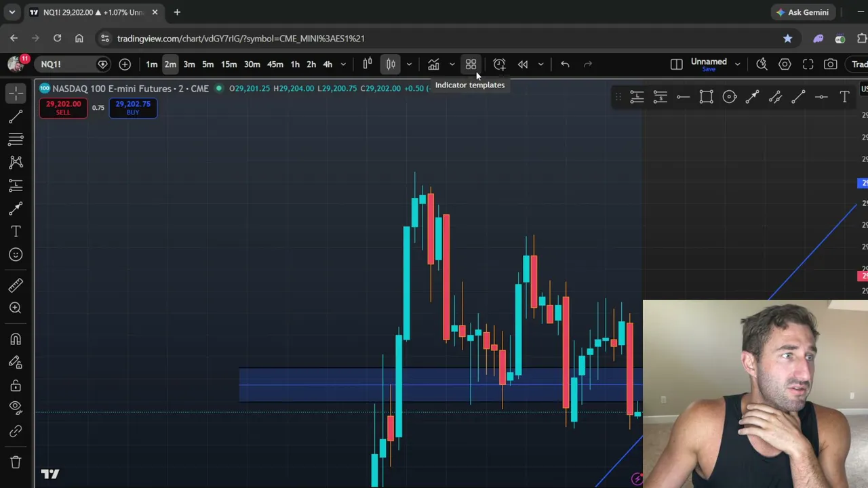Open chart settings hexagon icon
Image resolution: width=868 pixels, height=488 pixels.
coord(785,64)
